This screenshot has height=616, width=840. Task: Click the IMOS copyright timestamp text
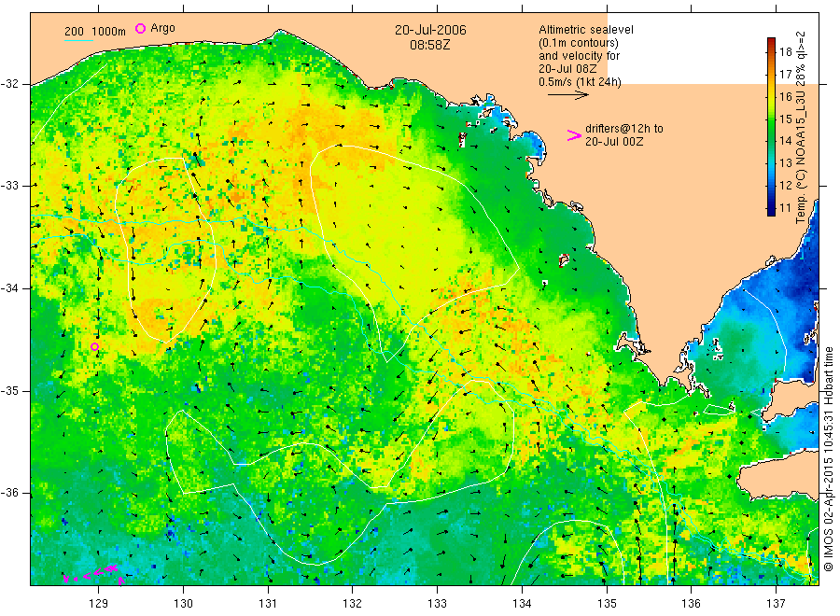[828, 458]
